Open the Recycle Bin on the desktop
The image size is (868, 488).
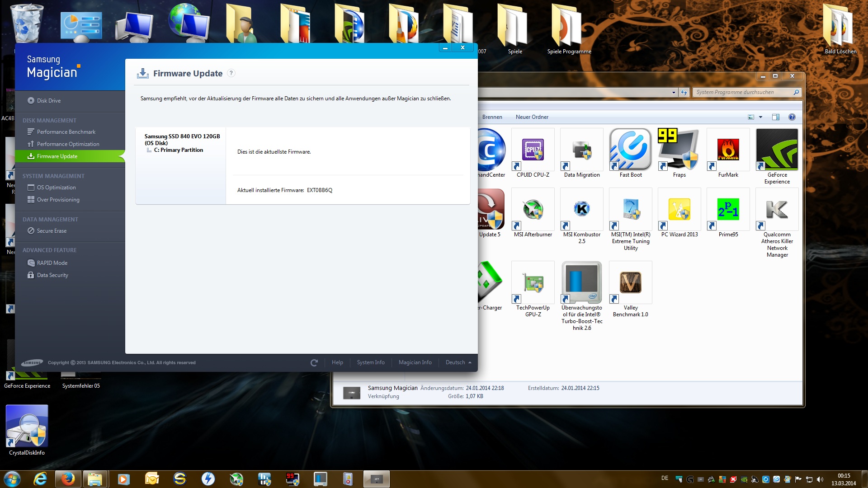(27, 23)
